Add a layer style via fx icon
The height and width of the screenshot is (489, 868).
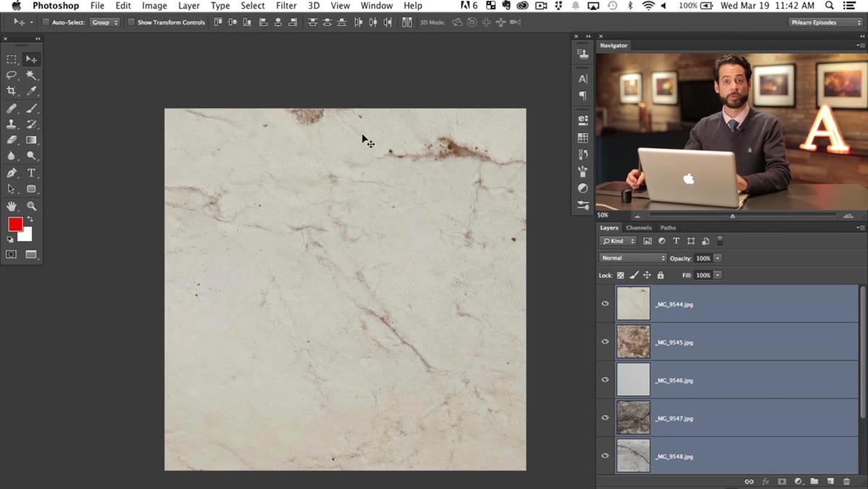(x=765, y=482)
